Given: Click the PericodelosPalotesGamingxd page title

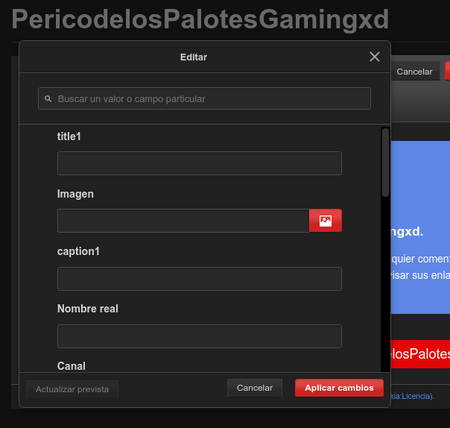Looking at the screenshot, I should (200, 19).
